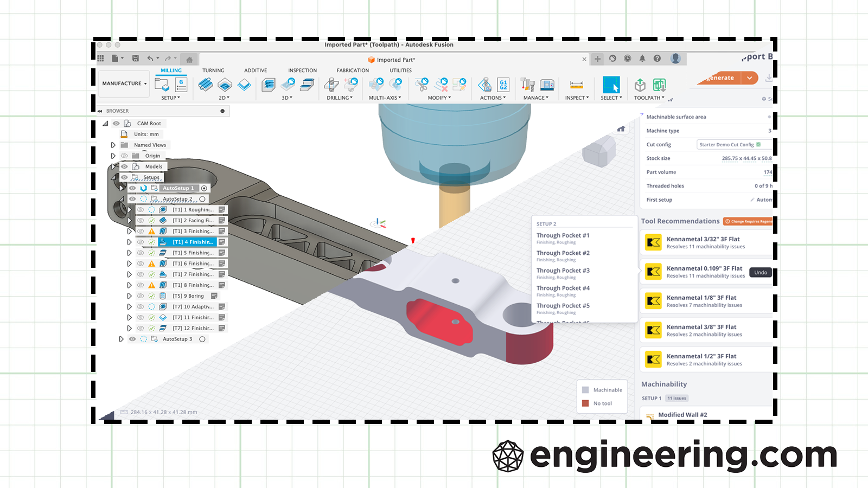Expand the [T5] 9 Boring operation
This screenshot has height=488, width=868.
(x=129, y=296)
